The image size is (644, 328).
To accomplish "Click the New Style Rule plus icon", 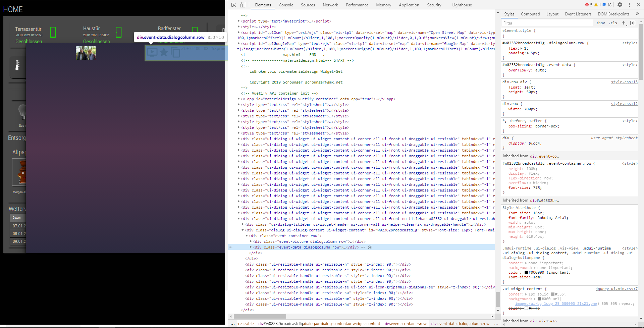I will click(624, 23).
